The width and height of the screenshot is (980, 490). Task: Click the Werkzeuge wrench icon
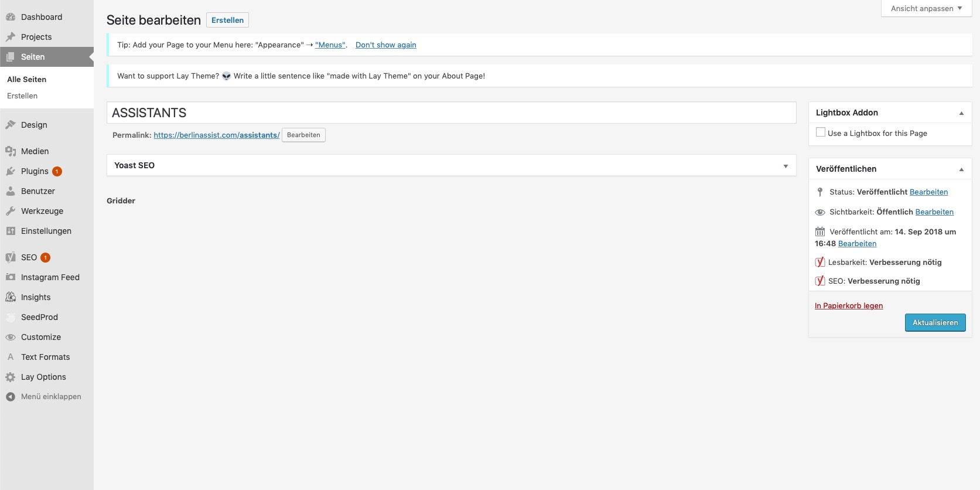coord(11,211)
